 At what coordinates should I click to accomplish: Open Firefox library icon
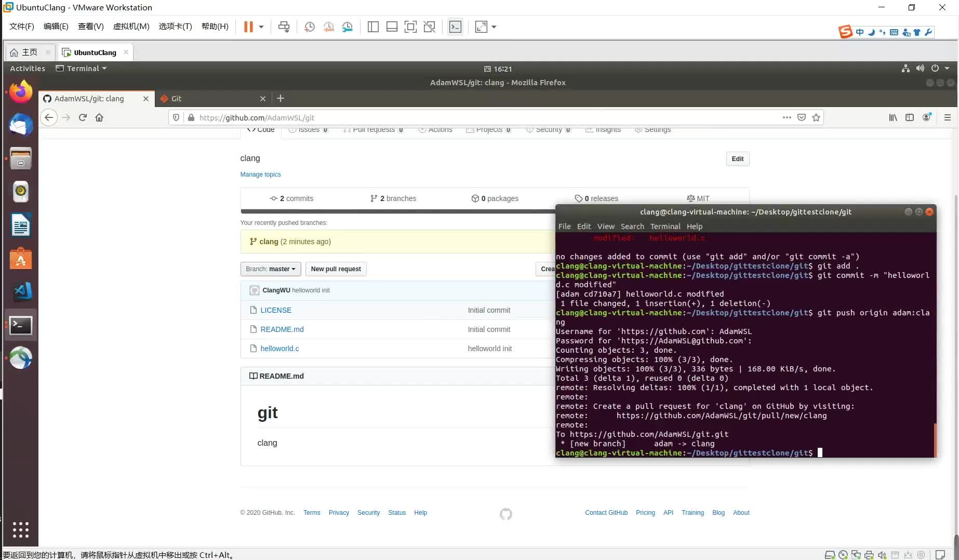click(x=893, y=117)
